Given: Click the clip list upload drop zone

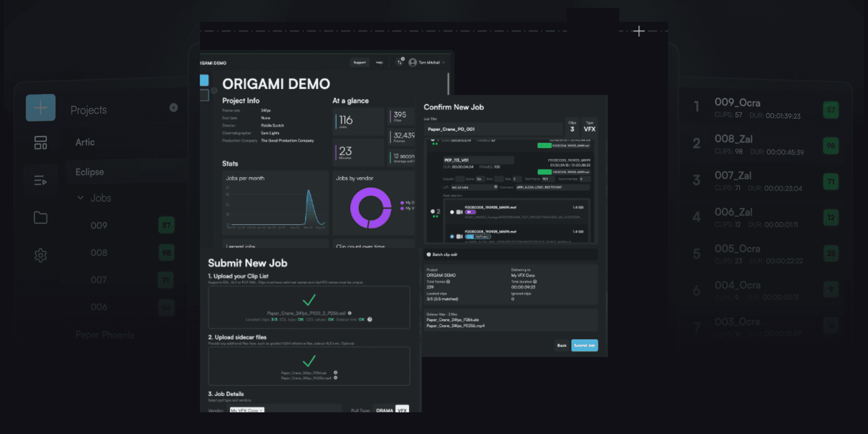Looking at the screenshot, I should tap(309, 307).
